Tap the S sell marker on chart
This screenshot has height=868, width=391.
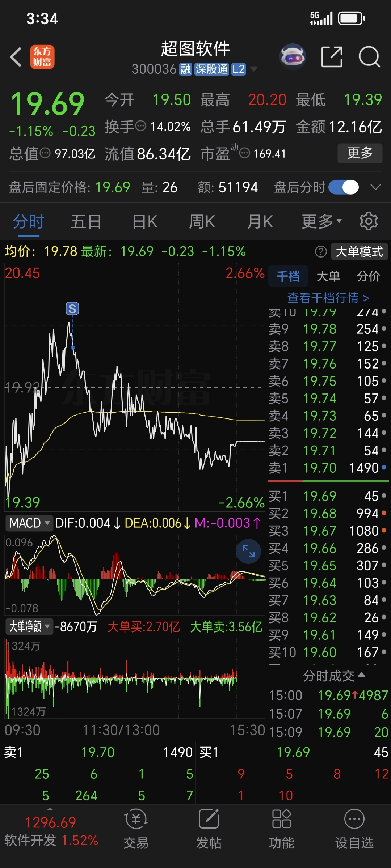click(72, 309)
